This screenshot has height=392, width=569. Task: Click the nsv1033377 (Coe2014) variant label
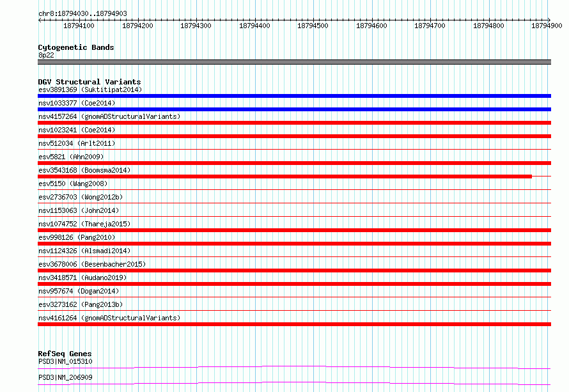77,103
